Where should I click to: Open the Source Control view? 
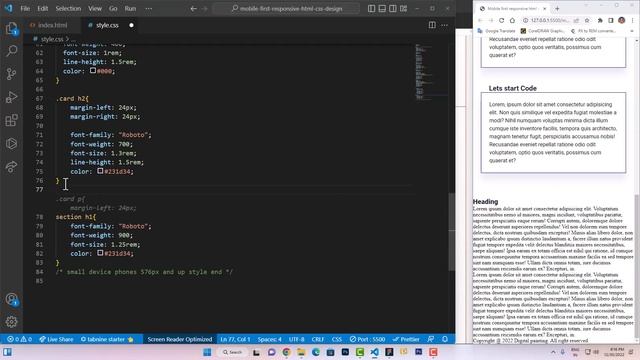coord(11,74)
